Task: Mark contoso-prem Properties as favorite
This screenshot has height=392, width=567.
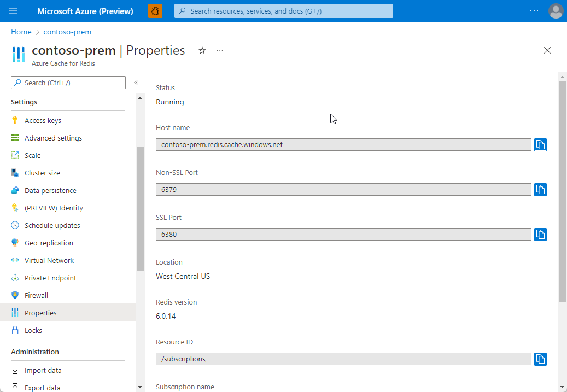Action: point(202,50)
